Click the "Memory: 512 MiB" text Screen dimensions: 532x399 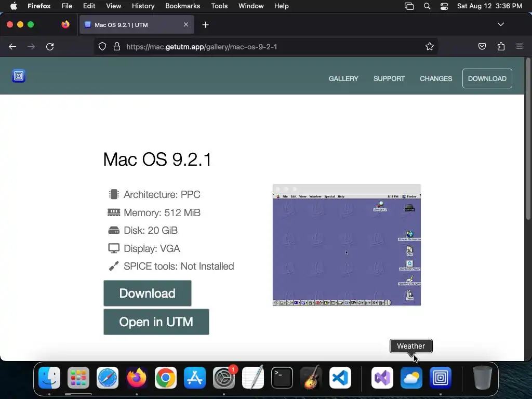tap(162, 212)
